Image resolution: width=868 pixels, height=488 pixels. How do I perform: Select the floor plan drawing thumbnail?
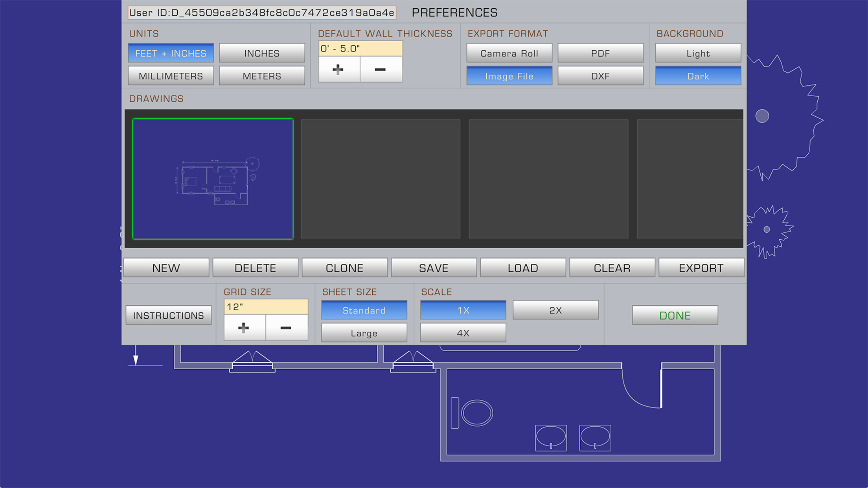[x=213, y=179]
